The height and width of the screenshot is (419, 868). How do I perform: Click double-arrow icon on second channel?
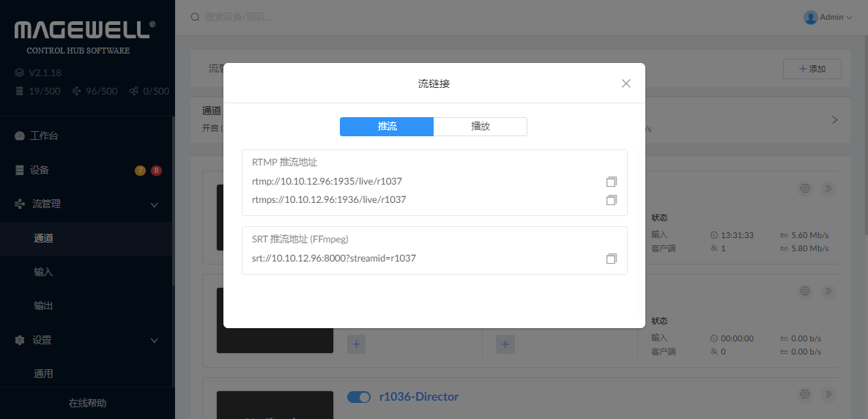(828, 292)
